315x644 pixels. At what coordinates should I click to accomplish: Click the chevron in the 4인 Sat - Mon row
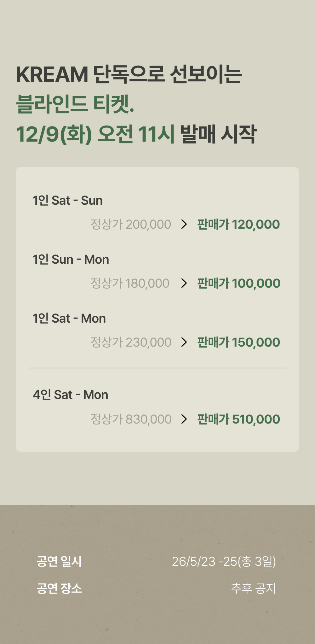click(x=184, y=419)
